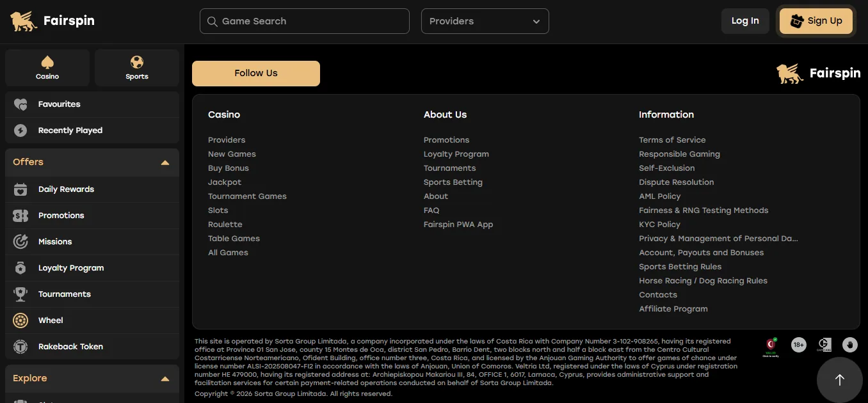Click the 18+ age restriction badge

coord(798,345)
